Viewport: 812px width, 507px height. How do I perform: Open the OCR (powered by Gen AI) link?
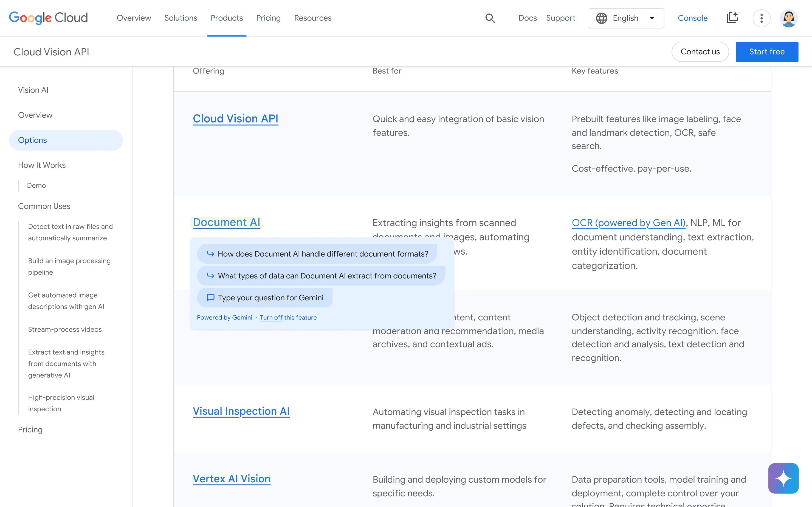(x=628, y=223)
